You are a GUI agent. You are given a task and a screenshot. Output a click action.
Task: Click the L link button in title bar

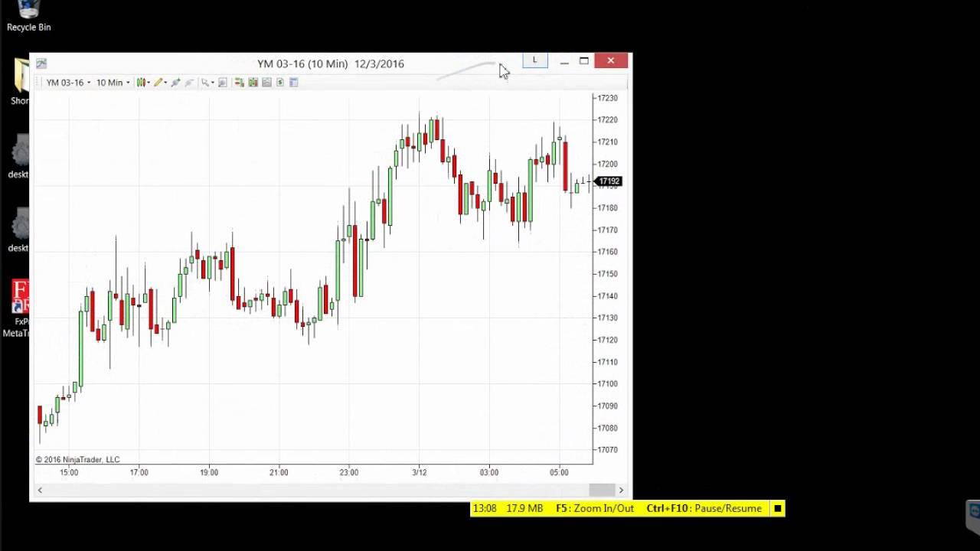535,60
